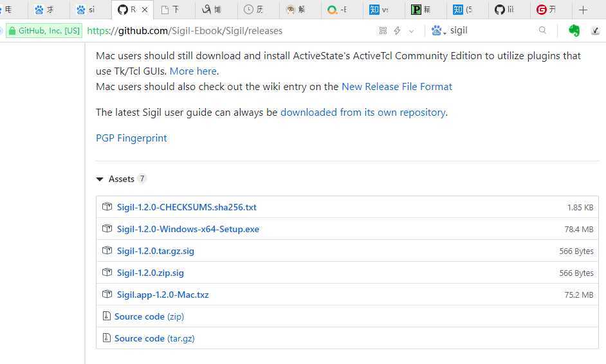Click package icon beside Sigil-1.2.0.zip.sig

[x=107, y=273]
